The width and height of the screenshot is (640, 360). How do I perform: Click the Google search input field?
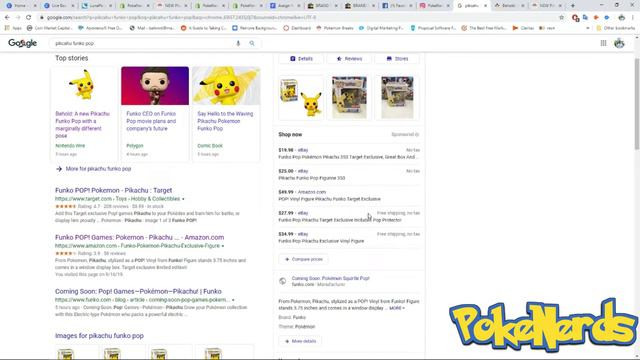pyautogui.click(x=143, y=43)
